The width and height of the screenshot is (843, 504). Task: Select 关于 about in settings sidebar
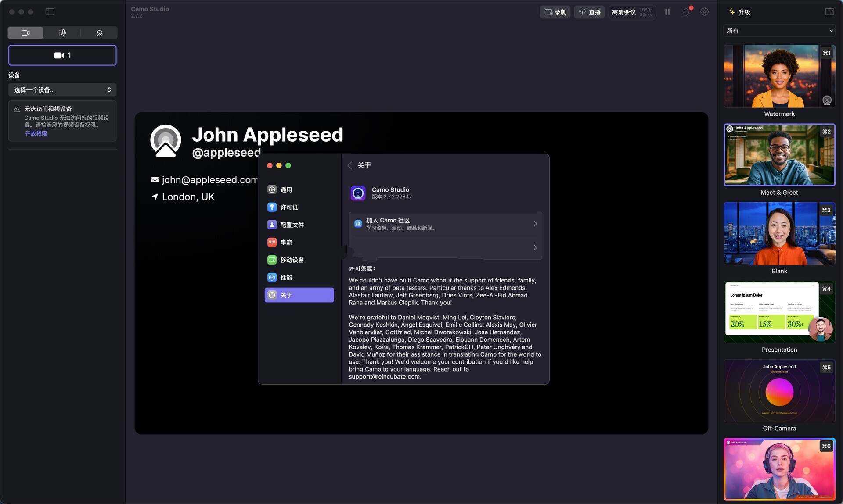299,295
